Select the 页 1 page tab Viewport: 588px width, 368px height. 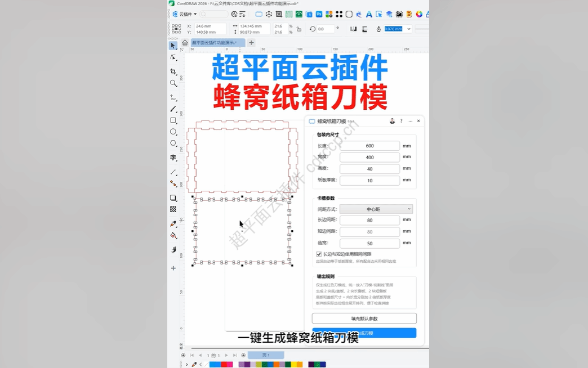[266, 355]
